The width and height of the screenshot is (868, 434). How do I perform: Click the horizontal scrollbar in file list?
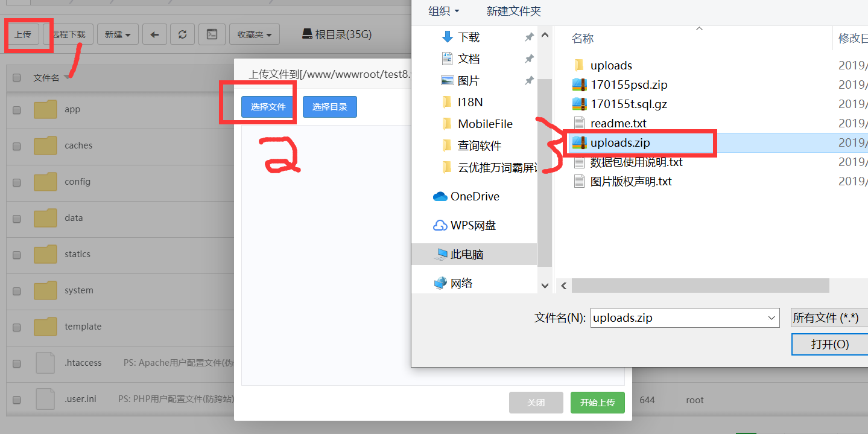(x=700, y=286)
